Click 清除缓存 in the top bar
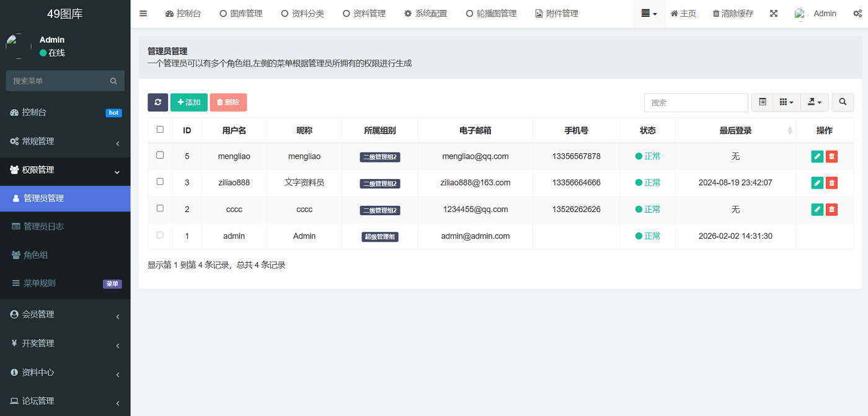 pos(733,13)
